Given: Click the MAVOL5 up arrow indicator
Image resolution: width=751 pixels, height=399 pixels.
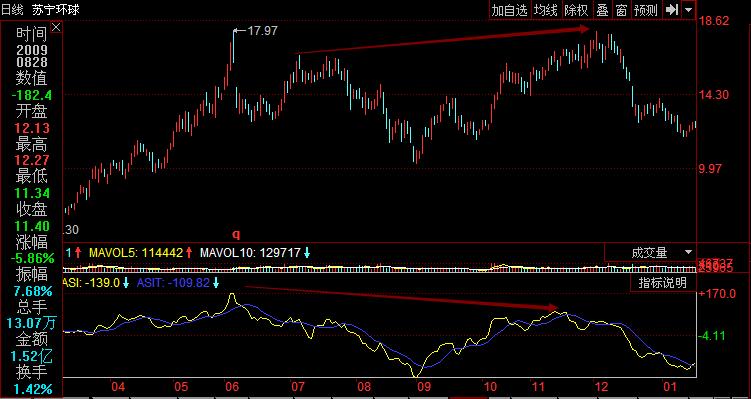Looking at the screenshot, I should [189, 252].
